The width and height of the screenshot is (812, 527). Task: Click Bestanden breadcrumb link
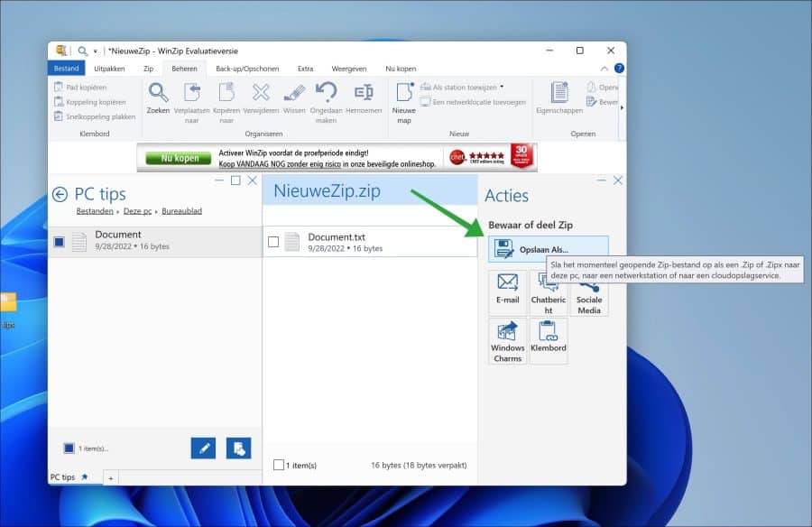[x=95, y=211]
